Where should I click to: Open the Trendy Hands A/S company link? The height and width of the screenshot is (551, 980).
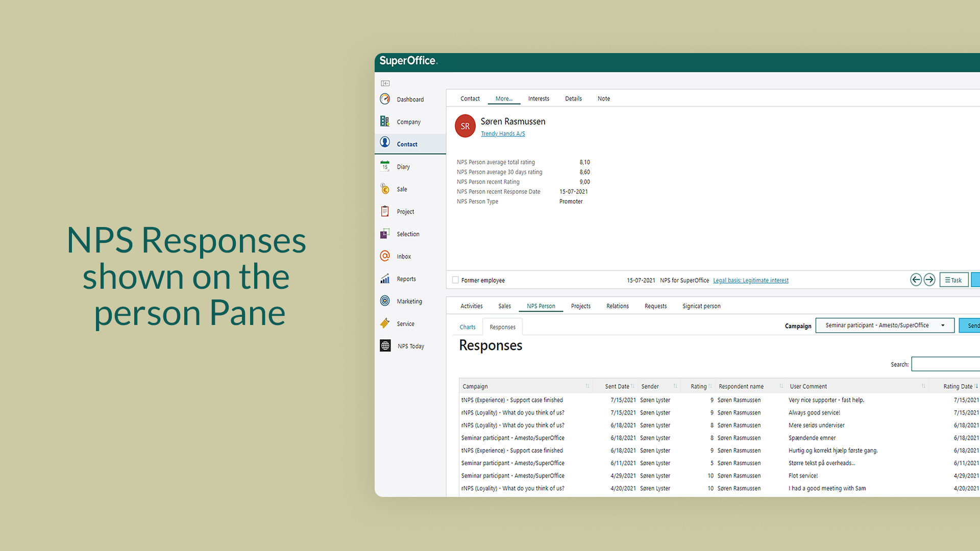pos(503,134)
